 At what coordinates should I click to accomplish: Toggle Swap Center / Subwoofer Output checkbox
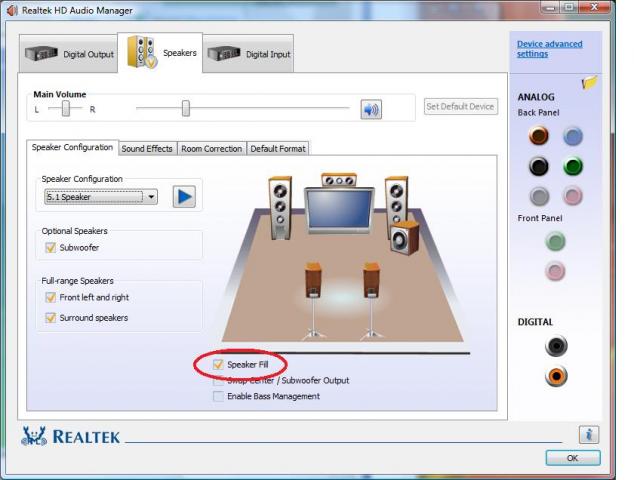click(x=218, y=381)
